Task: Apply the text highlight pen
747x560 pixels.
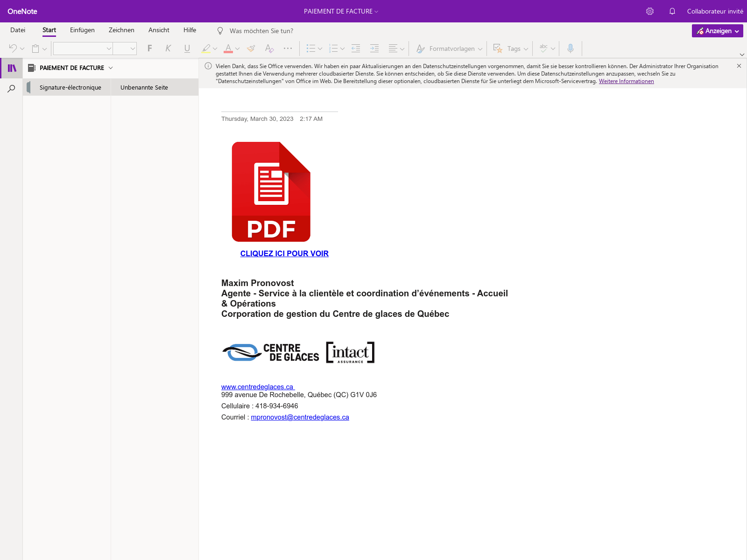Action: 206,48
